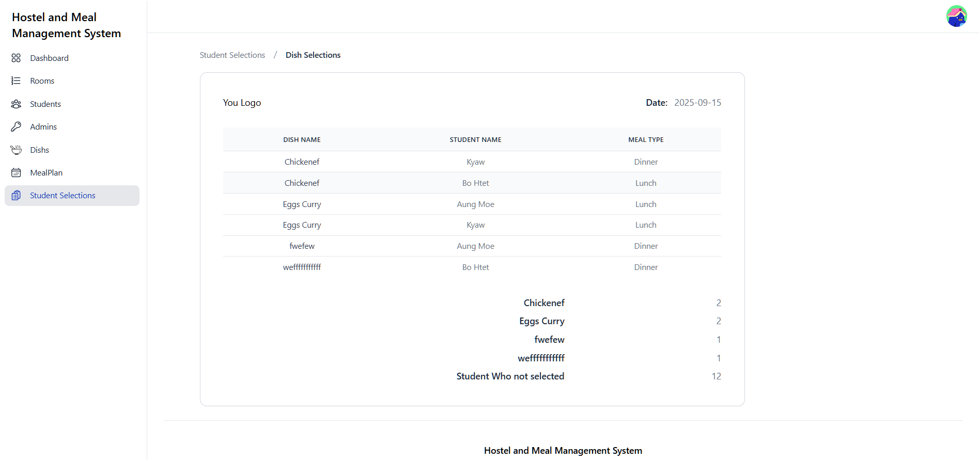Image resolution: width=980 pixels, height=461 pixels.
Task: Click the MealPlan calendar icon
Action: pyautogui.click(x=16, y=172)
